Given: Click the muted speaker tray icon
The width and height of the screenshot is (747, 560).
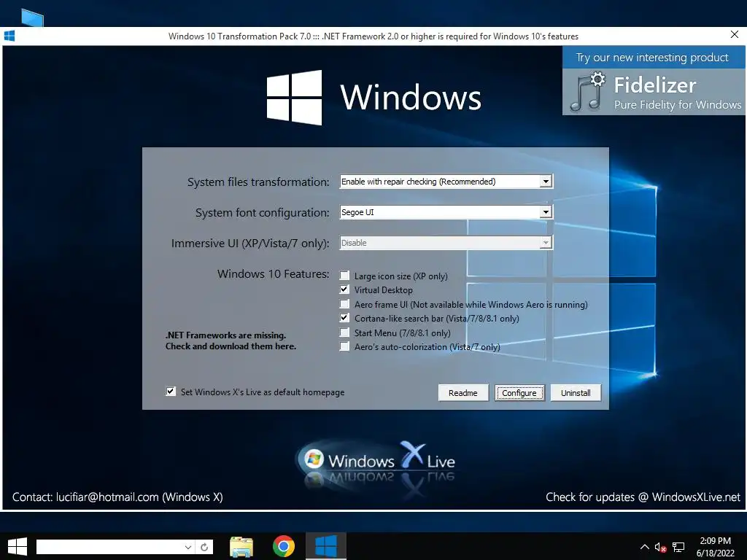Looking at the screenshot, I should pos(660,547).
